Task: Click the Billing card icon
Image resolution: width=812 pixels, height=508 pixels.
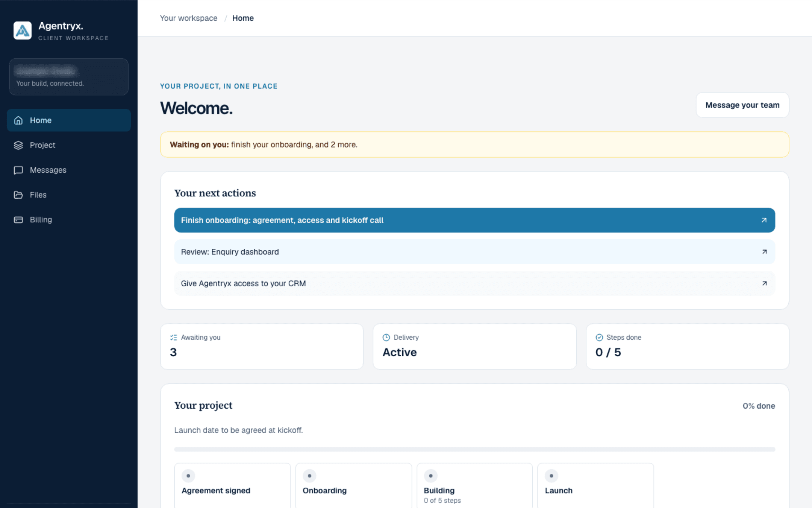Action: pyautogui.click(x=18, y=220)
